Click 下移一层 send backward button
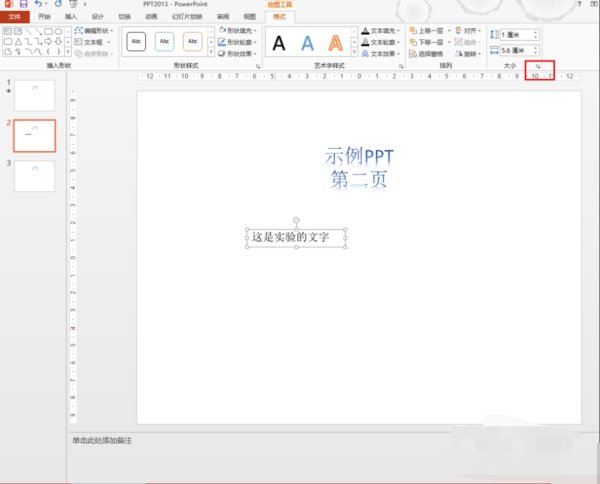This screenshot has height=484, width=600. point(426,42)
